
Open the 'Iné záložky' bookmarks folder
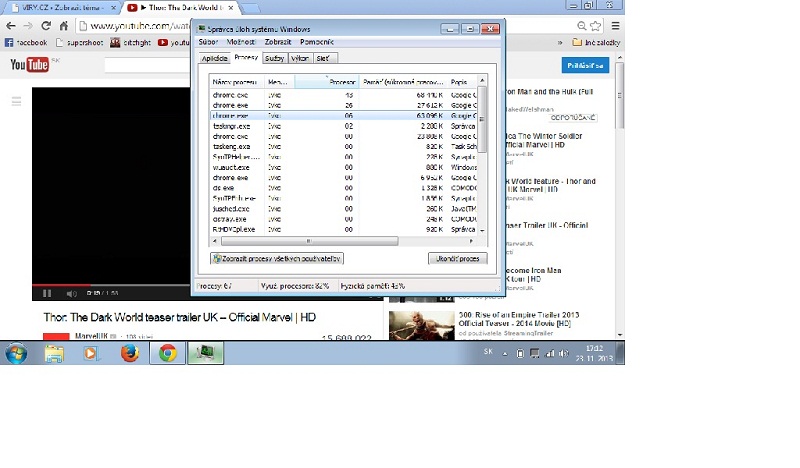tap(596, 42)
